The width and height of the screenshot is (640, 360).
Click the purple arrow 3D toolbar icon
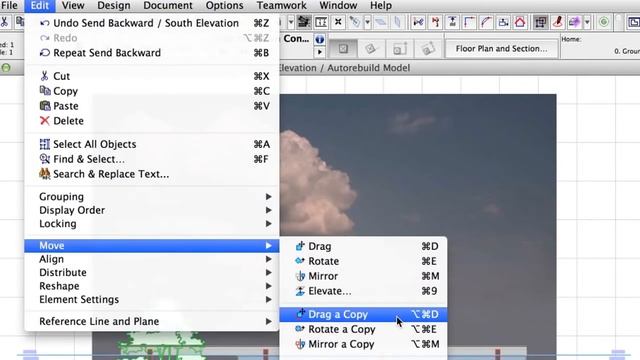pos(575,22)
